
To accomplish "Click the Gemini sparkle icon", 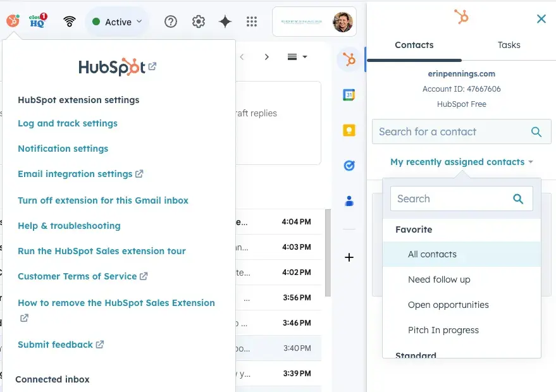I will click(x=225, y=21).
